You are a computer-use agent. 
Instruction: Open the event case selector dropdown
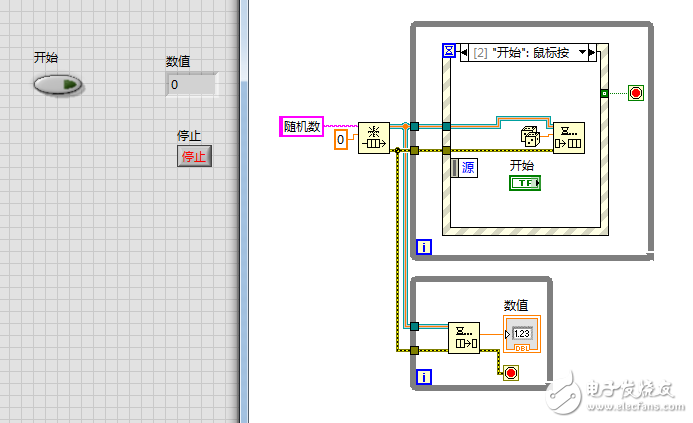(580, 52)
